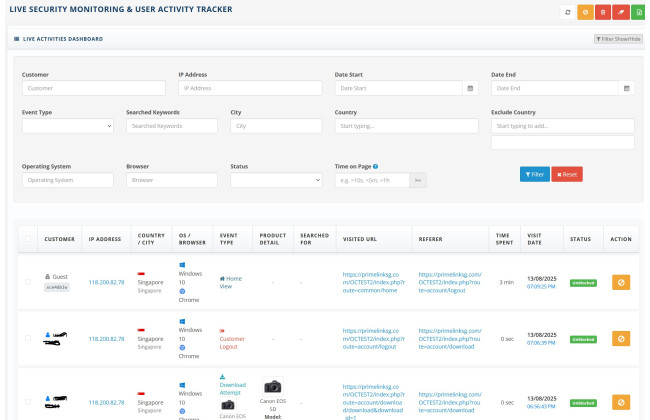The height and width of the screenshot is (420, 650).
Task: Focus the IP Address input field
Action: point(250,88)
